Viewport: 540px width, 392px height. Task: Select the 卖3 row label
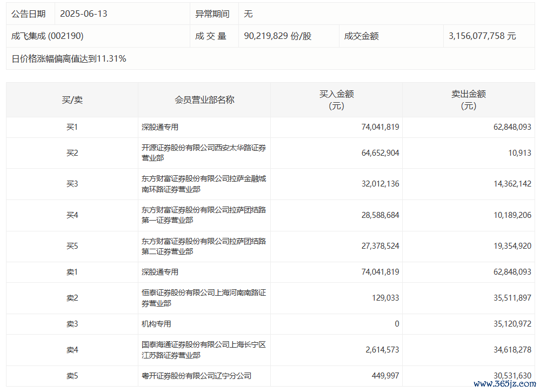pos(72,324)
